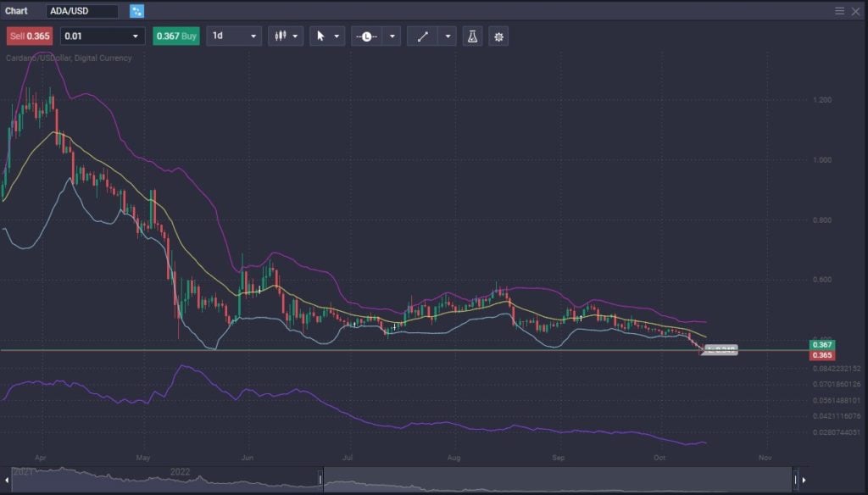The image size is (868, 495).
Task: Click the selected range in the navigator overview
Action: [558, 480]
